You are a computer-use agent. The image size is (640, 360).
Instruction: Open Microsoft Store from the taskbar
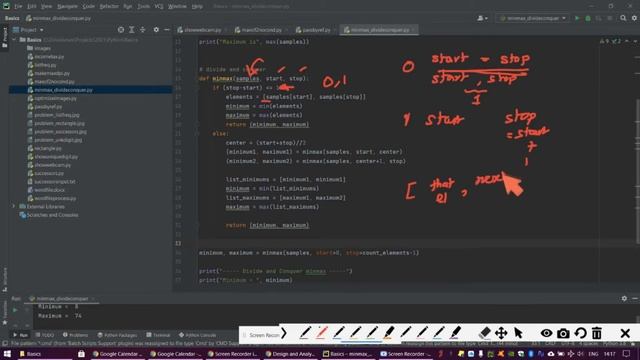coord(81,353)
